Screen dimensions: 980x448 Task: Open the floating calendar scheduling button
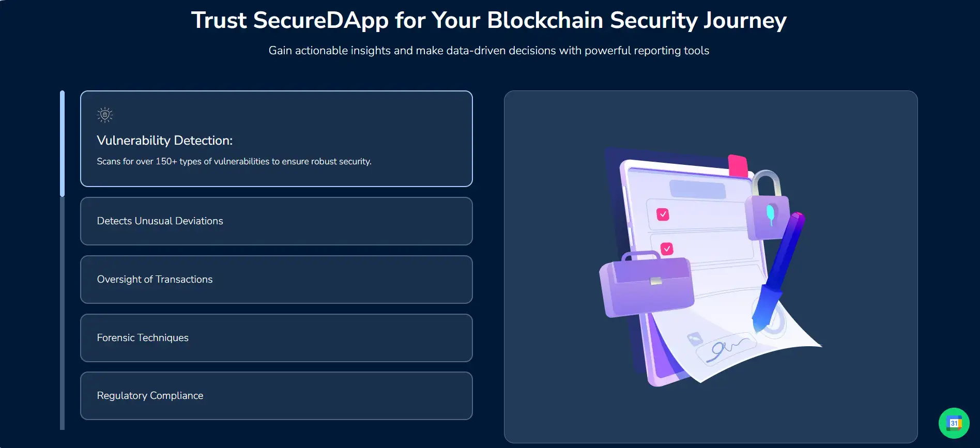point(954,423)
